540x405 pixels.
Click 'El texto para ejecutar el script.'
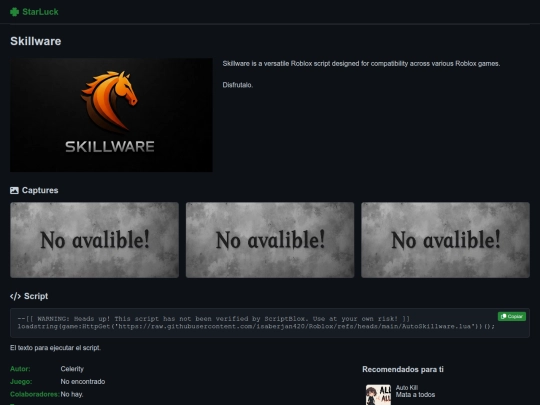[55, 348]
